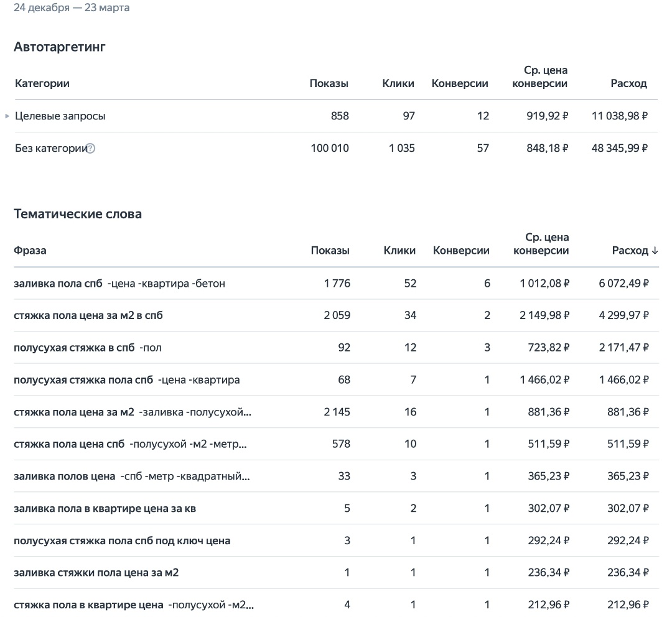This screenshot has width=672, height=617.
Task: Select phrase полусухая стяжка в спб -пол
Action: (87, 348)
